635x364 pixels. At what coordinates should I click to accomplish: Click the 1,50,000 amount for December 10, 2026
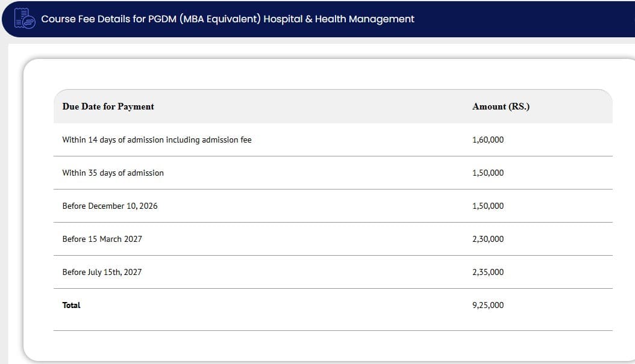(488, 206)
